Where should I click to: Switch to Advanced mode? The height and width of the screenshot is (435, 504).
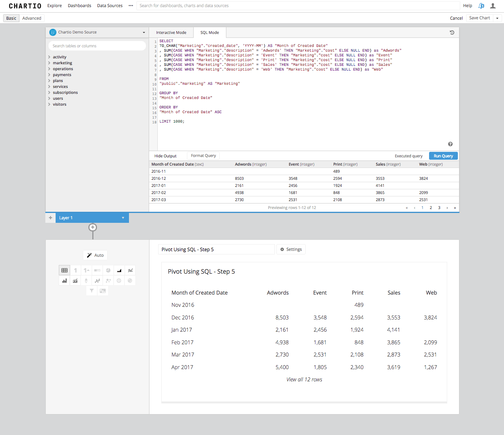[x=32, y=18]
